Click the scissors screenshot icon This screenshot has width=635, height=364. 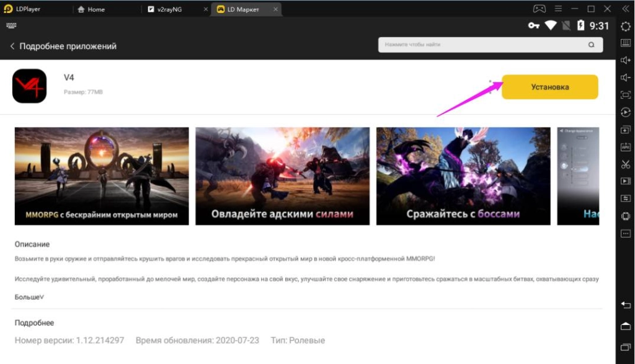tap(626, 164)
